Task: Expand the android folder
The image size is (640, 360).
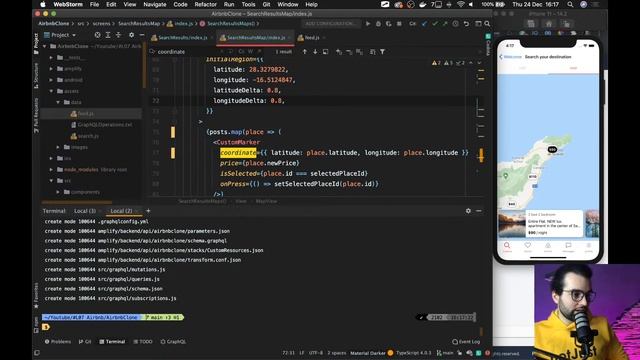Action: 51,80
